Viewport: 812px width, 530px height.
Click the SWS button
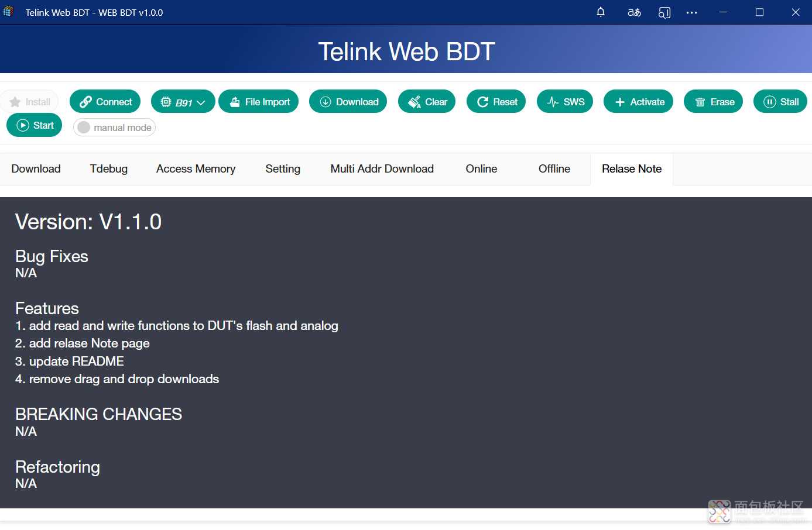tap(565, 102)
